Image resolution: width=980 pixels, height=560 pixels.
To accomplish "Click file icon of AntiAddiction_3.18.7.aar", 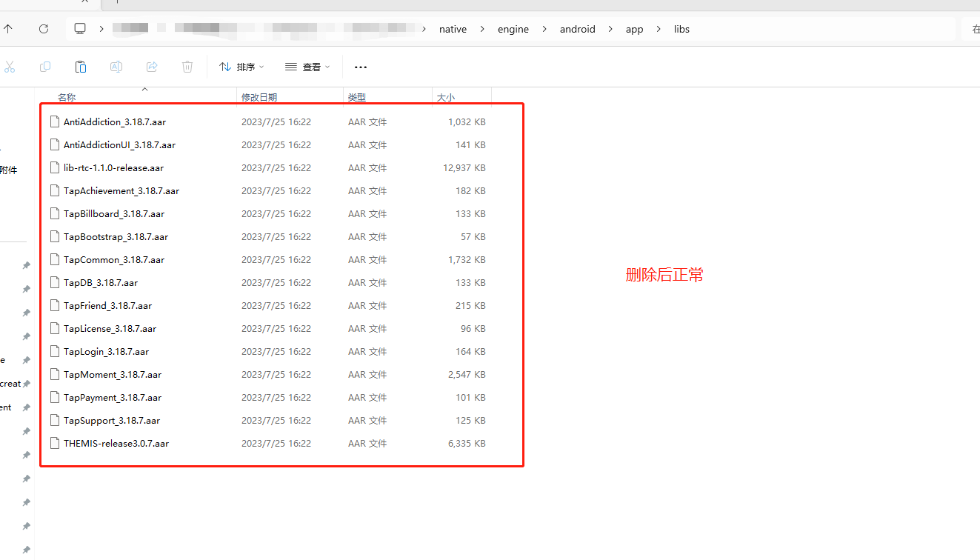I will tap(54, 121).
